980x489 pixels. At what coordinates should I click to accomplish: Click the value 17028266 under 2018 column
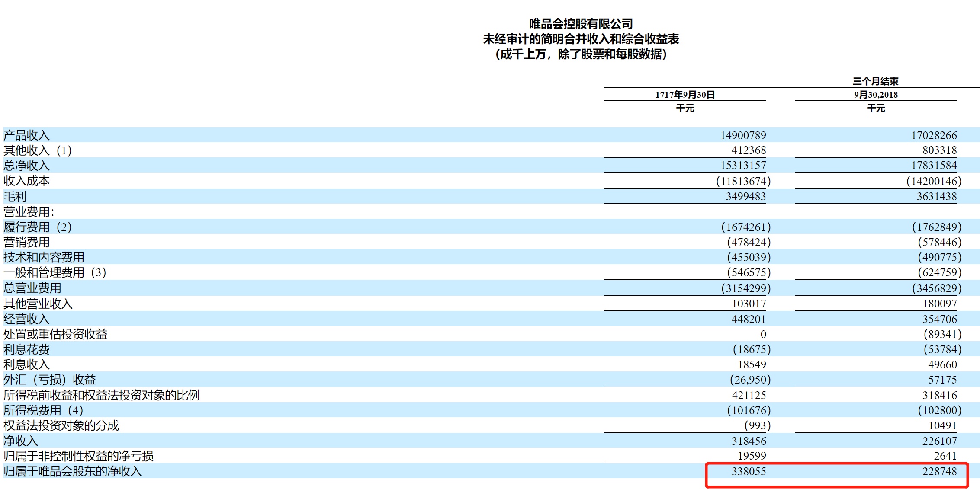(x=934, y=135)
